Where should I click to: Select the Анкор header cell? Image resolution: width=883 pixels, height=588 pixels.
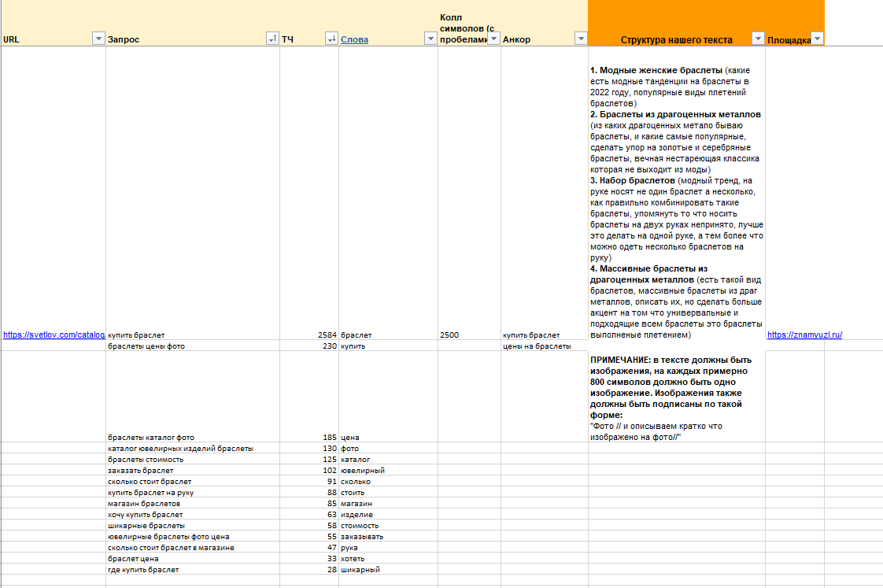tap(545, 23)
